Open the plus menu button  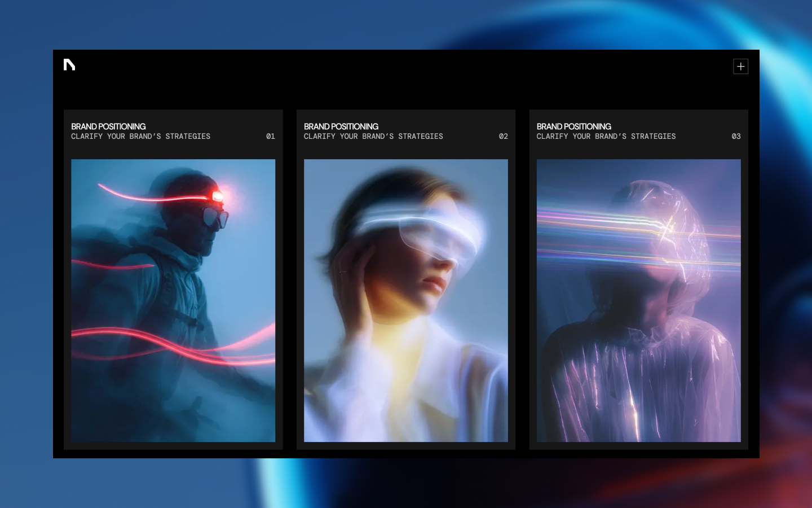coord(740,67)
